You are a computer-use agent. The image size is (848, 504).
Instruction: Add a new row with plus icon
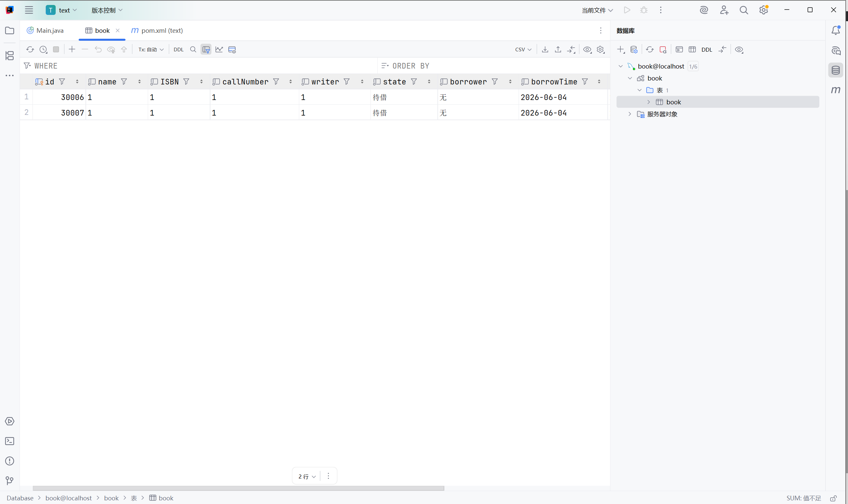coord(72,50)
